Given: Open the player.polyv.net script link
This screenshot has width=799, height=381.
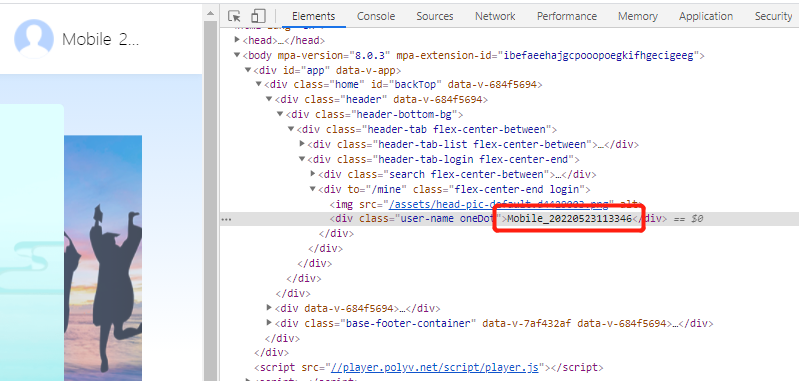Looking at the screenshot, I should click(x=435, y=367).
